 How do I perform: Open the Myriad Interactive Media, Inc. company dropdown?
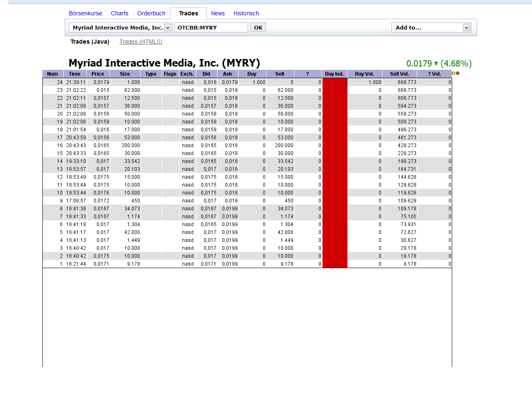pyautogui.click(x=121, y=27)
